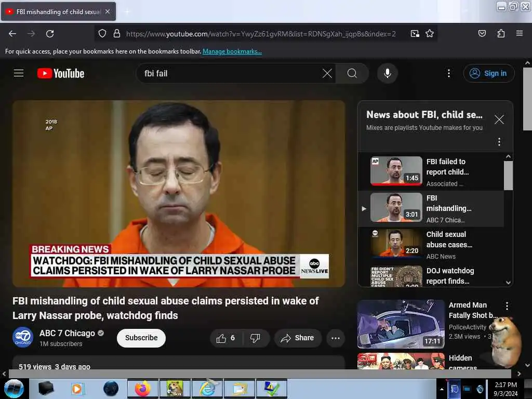Open options for Armed Man video
Image resolution: width=532 pixels, height=399 pixels.
tap(507, 305)
